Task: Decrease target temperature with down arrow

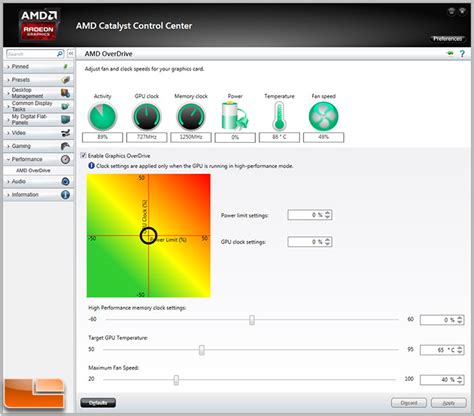Action: pos(460,352)
